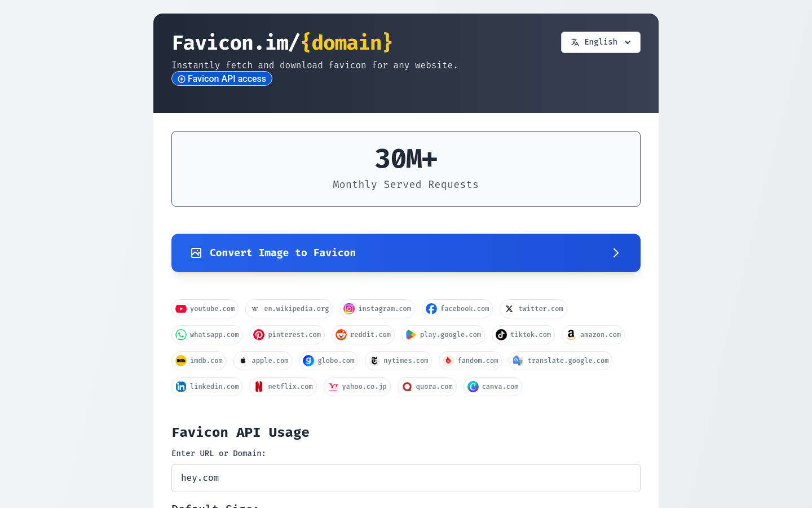Click the chevron on Convert Image banner
This screenshot has height=508, width=812.
pyautogui.click(x=616, y=253)
